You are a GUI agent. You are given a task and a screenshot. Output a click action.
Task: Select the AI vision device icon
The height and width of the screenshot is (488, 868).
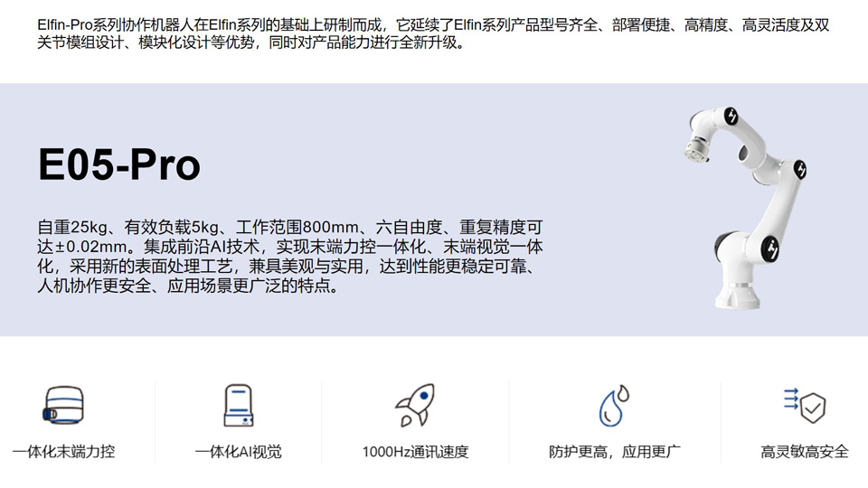click(239, 406)
